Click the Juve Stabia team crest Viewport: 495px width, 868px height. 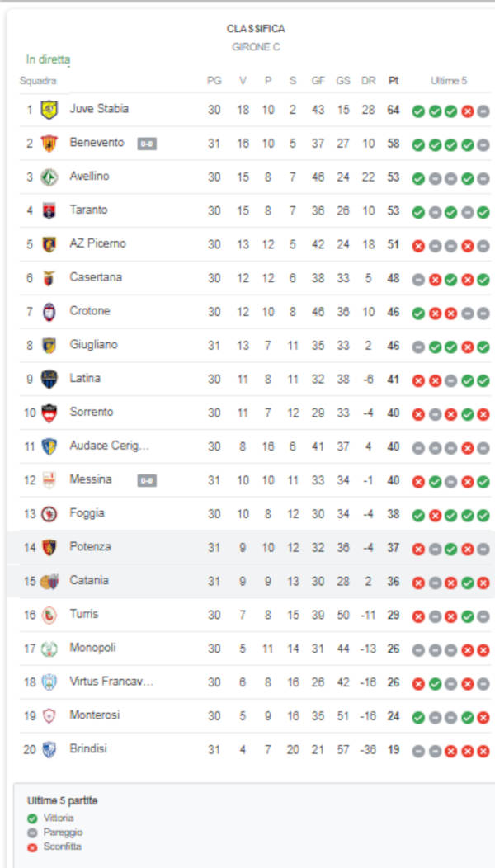click(x=49, y=110)
